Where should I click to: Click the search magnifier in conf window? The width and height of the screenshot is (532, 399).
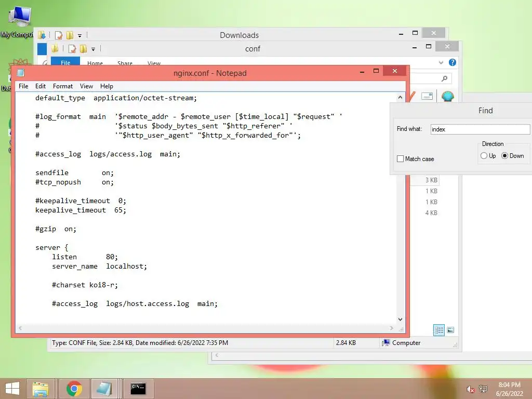[x=445, y=79]
